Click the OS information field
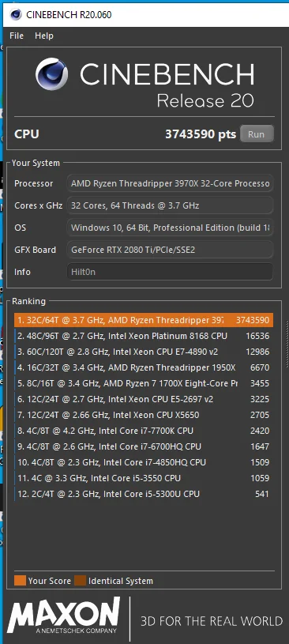The image size is (289, 644). pos(170,228)
